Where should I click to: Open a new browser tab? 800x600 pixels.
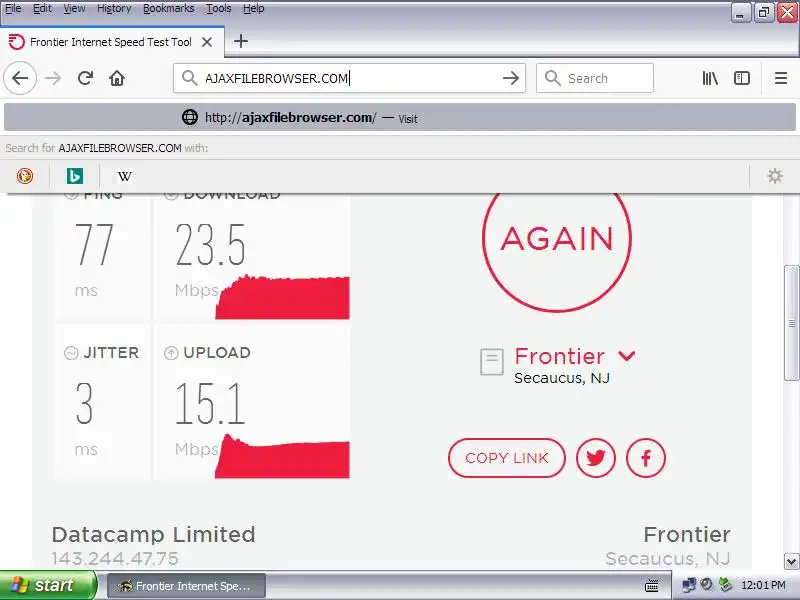241,41
